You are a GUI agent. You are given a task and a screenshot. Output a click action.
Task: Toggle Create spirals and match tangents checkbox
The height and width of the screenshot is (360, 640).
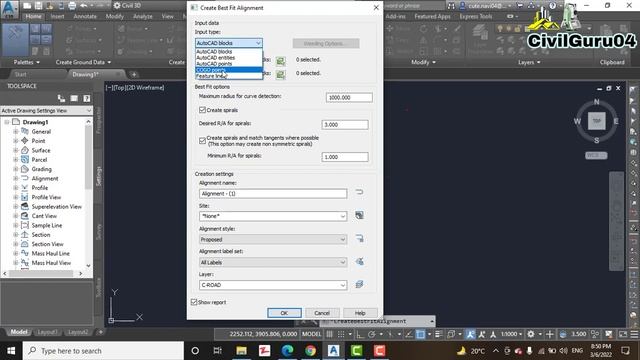point(202,141)
